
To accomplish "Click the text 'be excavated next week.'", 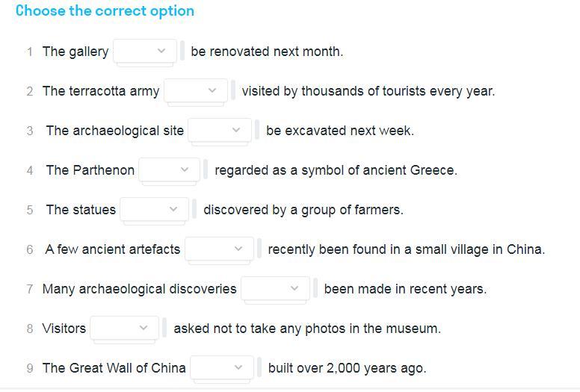I will pos(339,131).
